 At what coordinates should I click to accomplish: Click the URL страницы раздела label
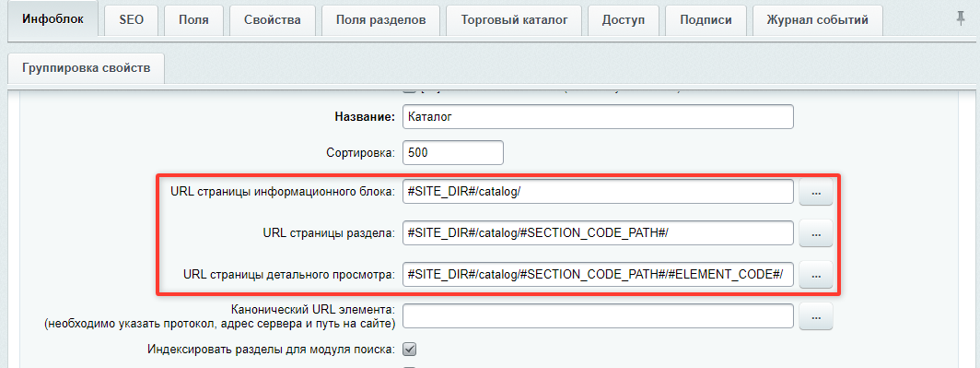pyautogui.click(x=330, y=233)
